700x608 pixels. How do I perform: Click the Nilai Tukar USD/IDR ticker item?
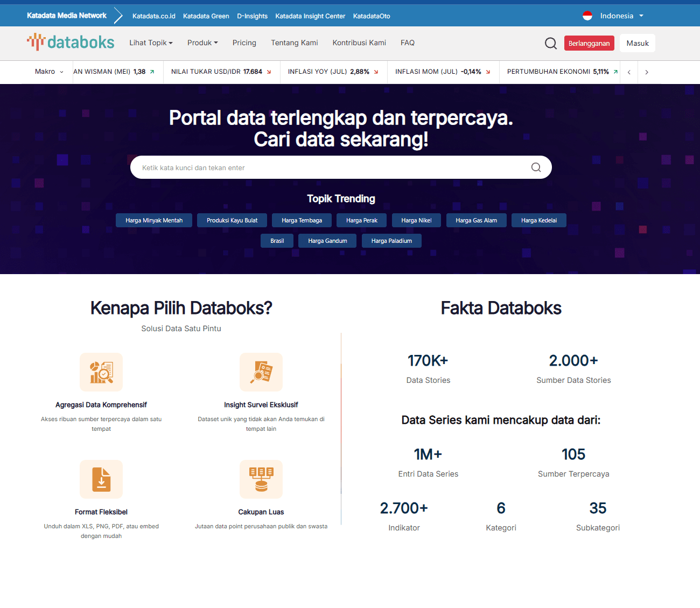point(221,72)
